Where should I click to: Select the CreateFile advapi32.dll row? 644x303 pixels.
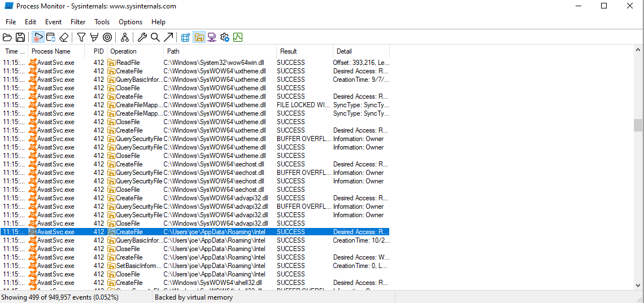(x=195, y=198)
